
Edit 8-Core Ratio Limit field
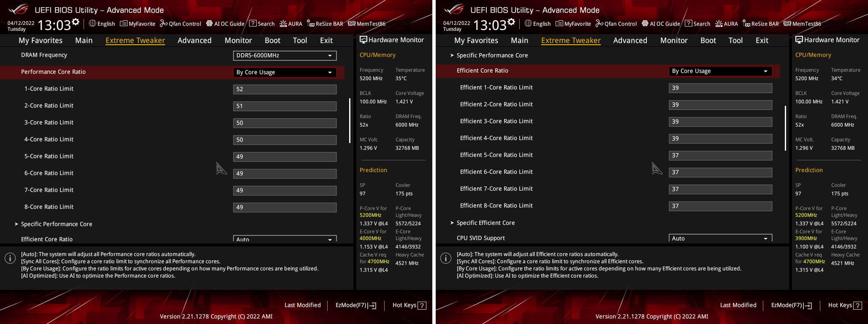click(285, 207)
